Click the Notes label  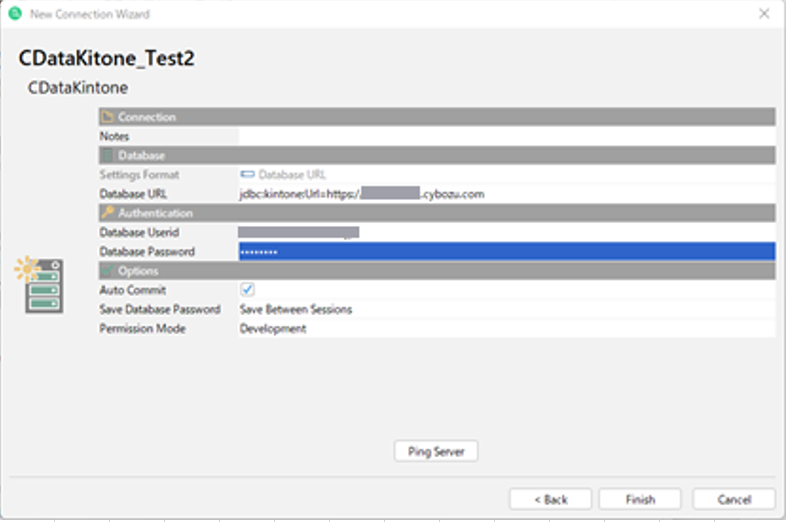tap(114, 136)
